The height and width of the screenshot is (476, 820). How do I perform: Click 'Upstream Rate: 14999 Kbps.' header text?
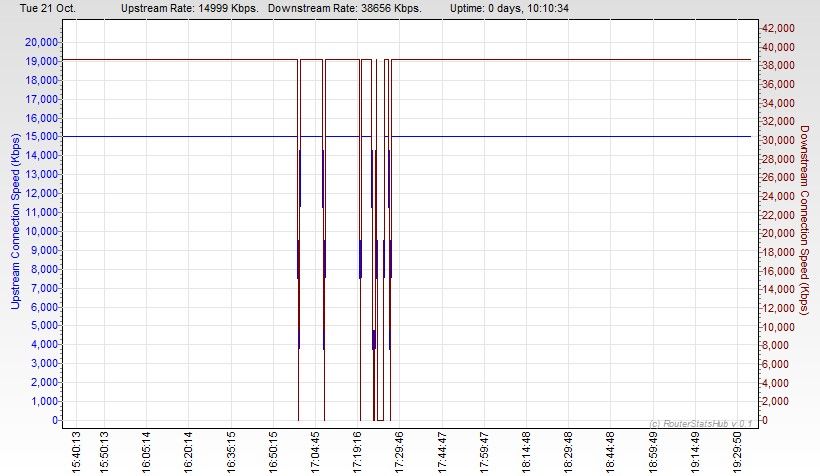coord(190,8)
